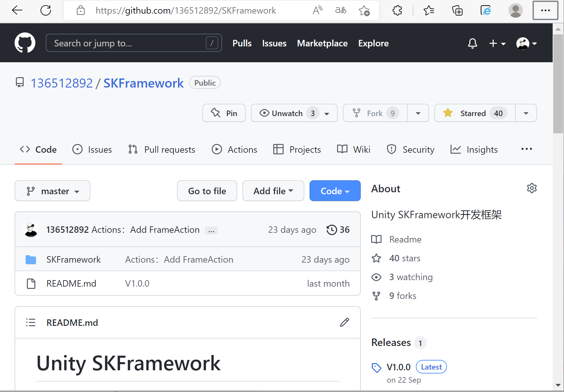Open star lists dropdown arrow beside Starred
Screen dimensions: 564x392
coord(526,113)
